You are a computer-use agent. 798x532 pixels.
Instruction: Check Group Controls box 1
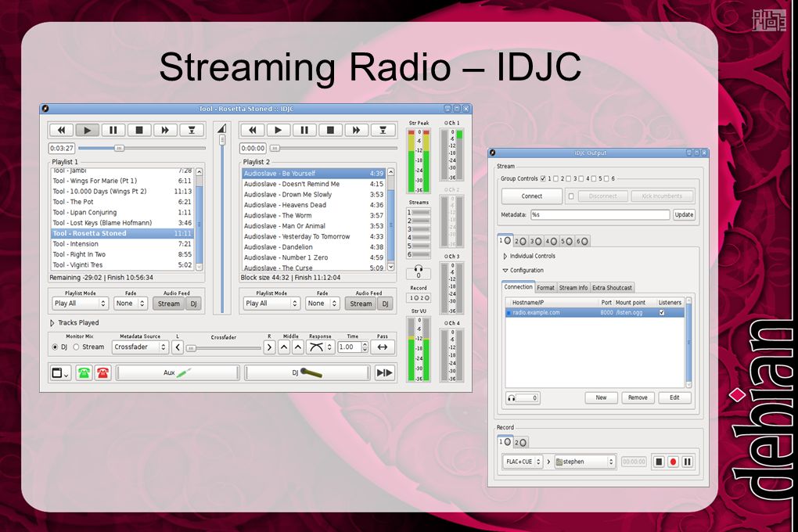543,178
